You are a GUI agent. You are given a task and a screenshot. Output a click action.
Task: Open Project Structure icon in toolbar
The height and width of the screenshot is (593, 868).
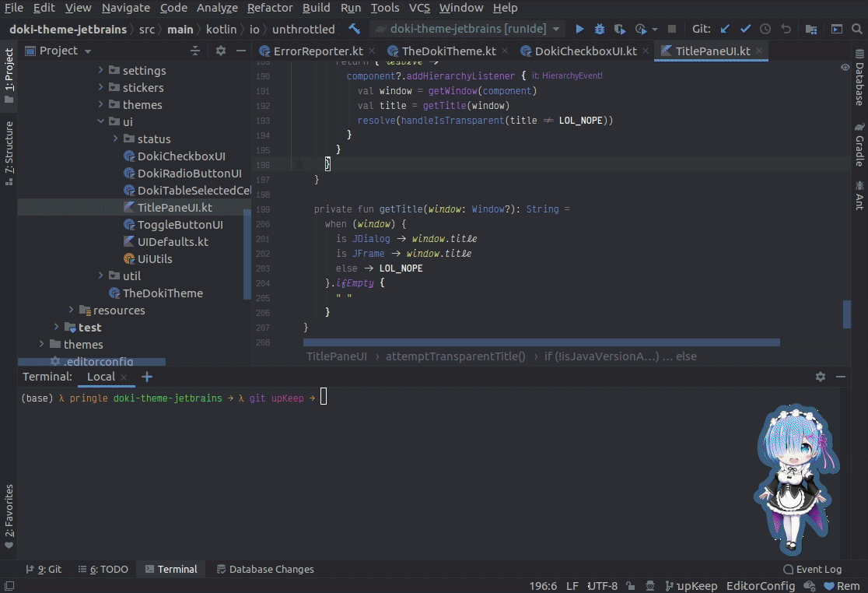pyautogui.click(x=811, y=29)
